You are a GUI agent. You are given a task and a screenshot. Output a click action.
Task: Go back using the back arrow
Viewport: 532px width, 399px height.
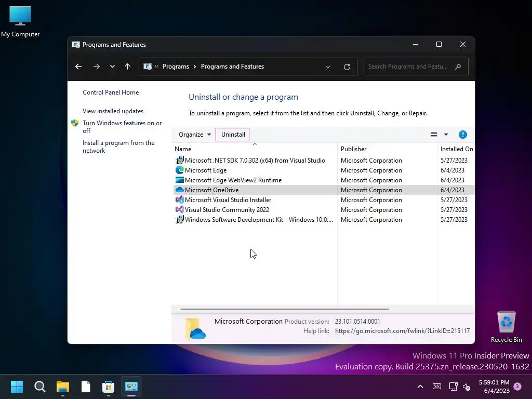click(78, 66)
